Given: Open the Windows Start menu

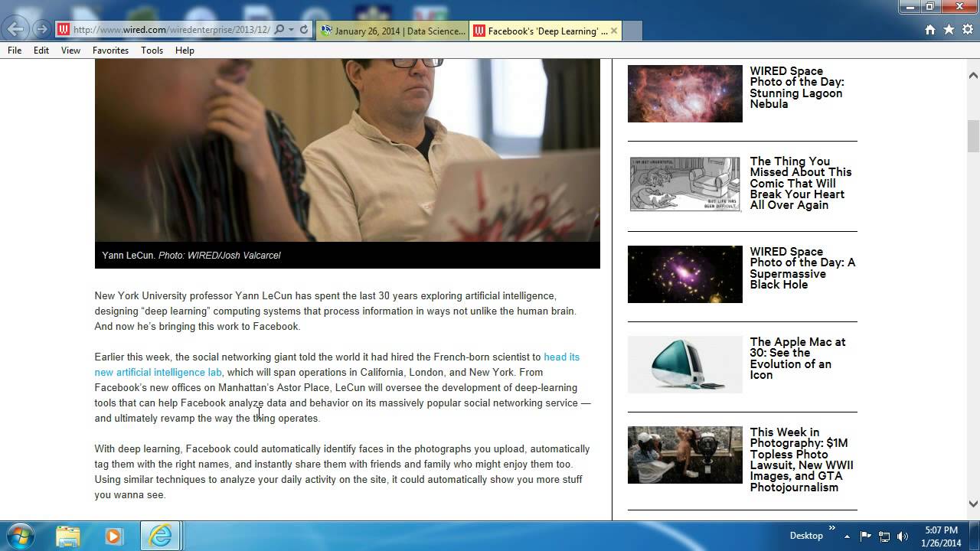Looking at the screenshot, I should 20,535.
